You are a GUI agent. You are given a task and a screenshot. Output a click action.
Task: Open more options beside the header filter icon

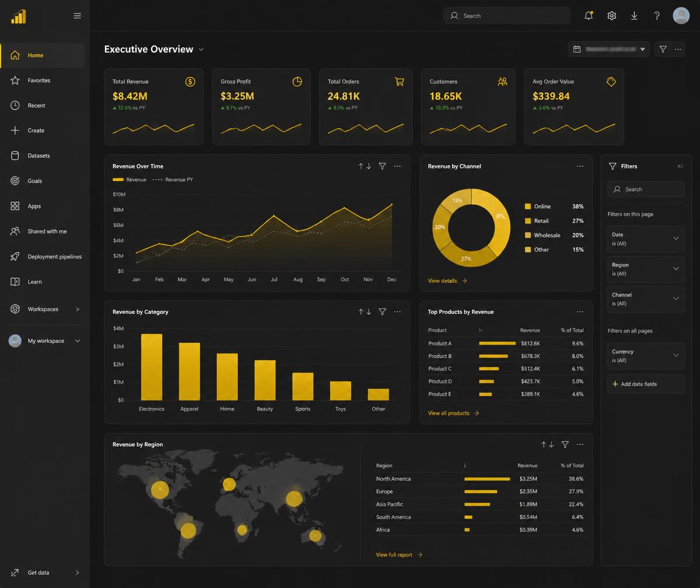tap(677, 49)
